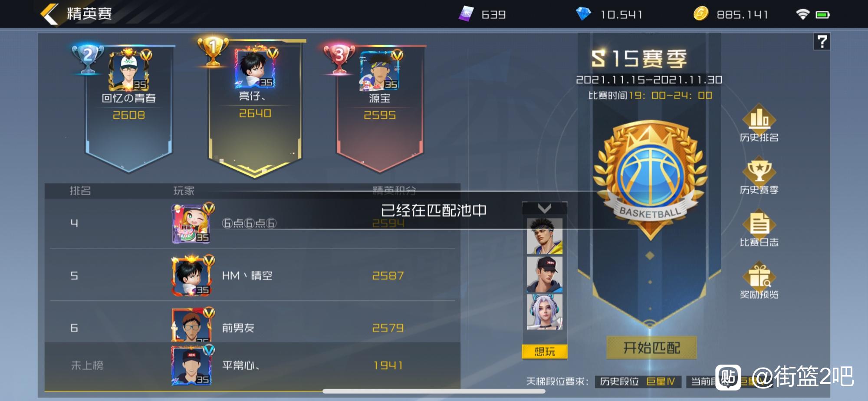
Task: Select the cat-ear headphone girl portrait
Action: point(544,312)
